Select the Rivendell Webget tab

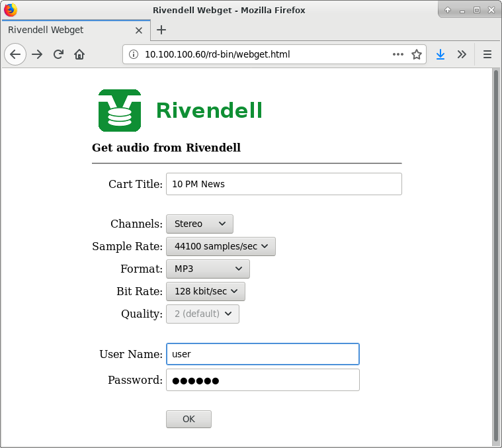point(66,30)
